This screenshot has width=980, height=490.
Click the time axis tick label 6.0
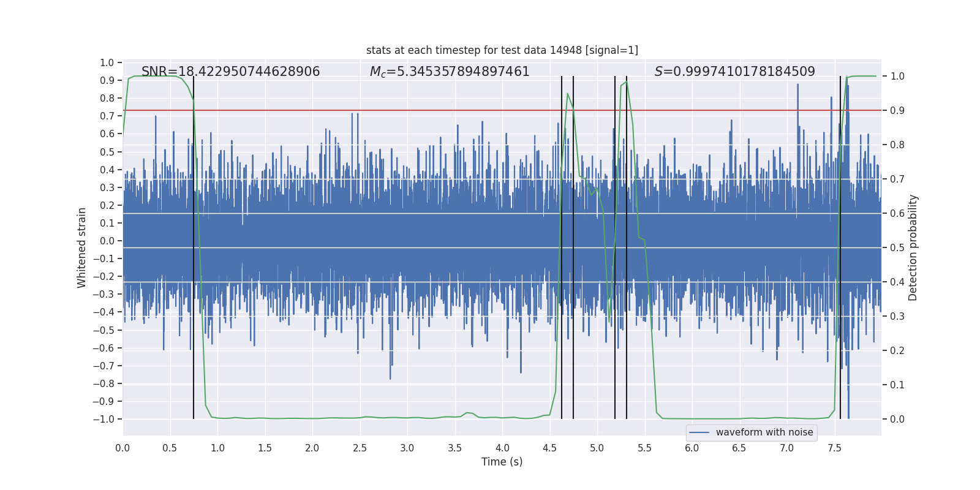pyautogui.click(x=692, y=448)
